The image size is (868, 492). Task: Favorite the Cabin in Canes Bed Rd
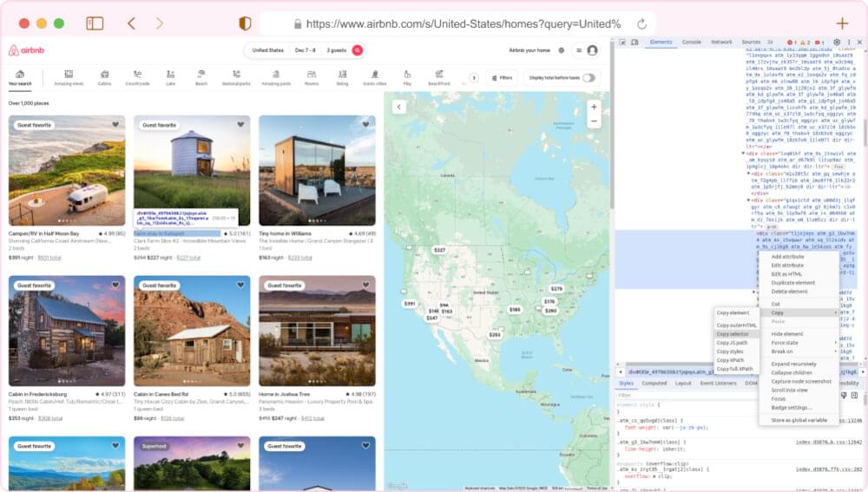click(240, 285)
